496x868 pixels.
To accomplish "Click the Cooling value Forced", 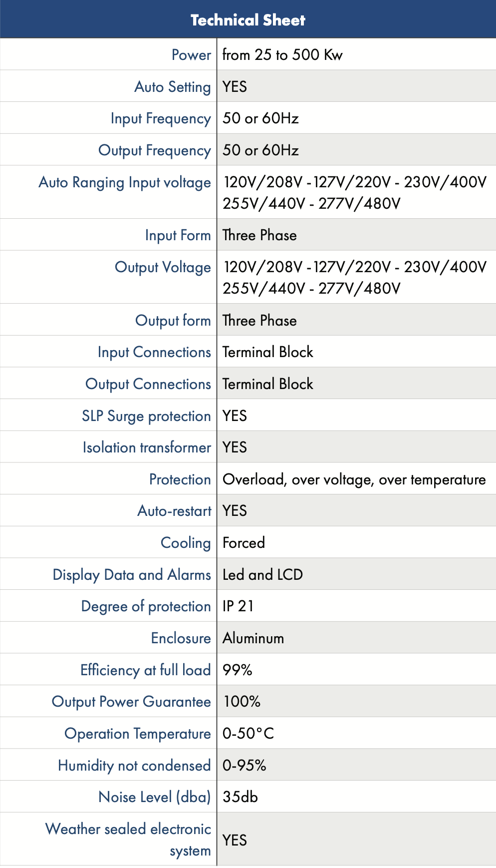I will click(x=244, y=542).
